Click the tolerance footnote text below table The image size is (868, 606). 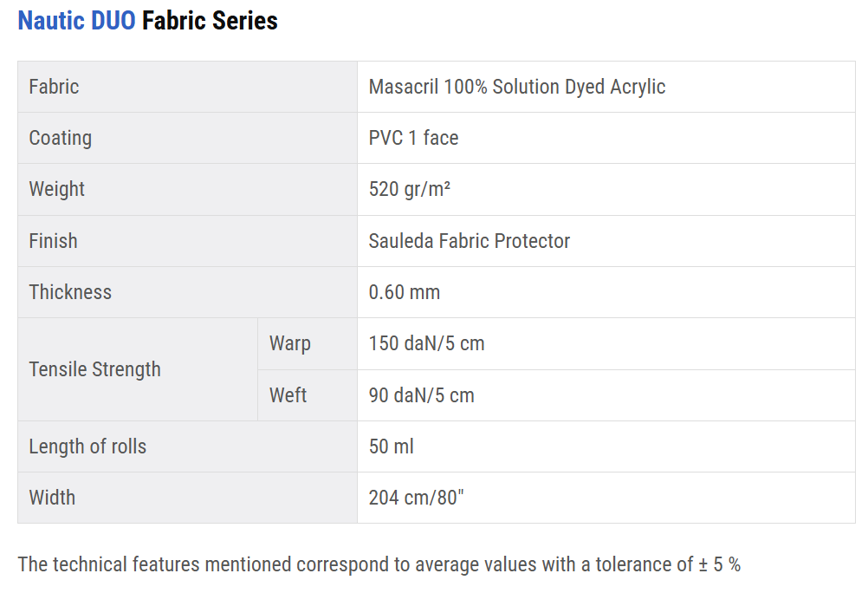tap(379, 564)
